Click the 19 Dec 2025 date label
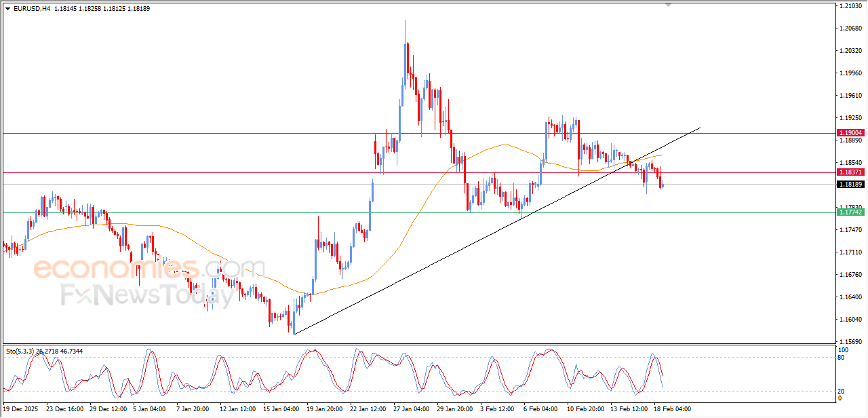The height and width of the screenshot is (418, 868). 21,410
